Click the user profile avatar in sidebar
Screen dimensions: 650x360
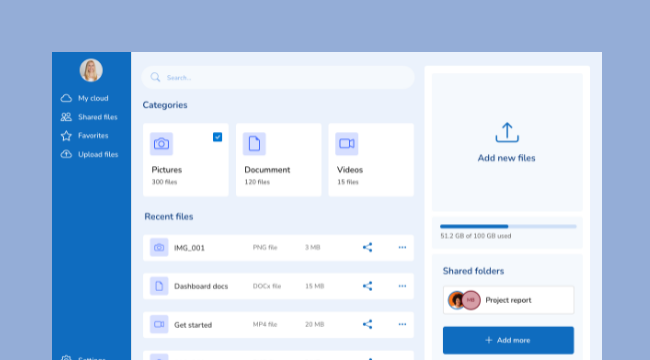91,70
